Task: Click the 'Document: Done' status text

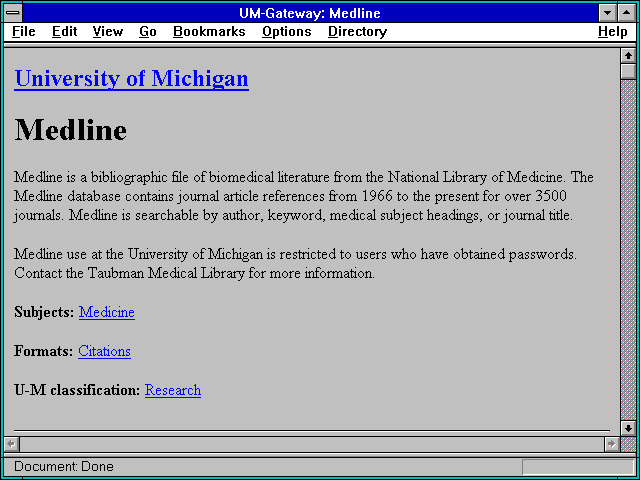Action: [x=64, y=466]
